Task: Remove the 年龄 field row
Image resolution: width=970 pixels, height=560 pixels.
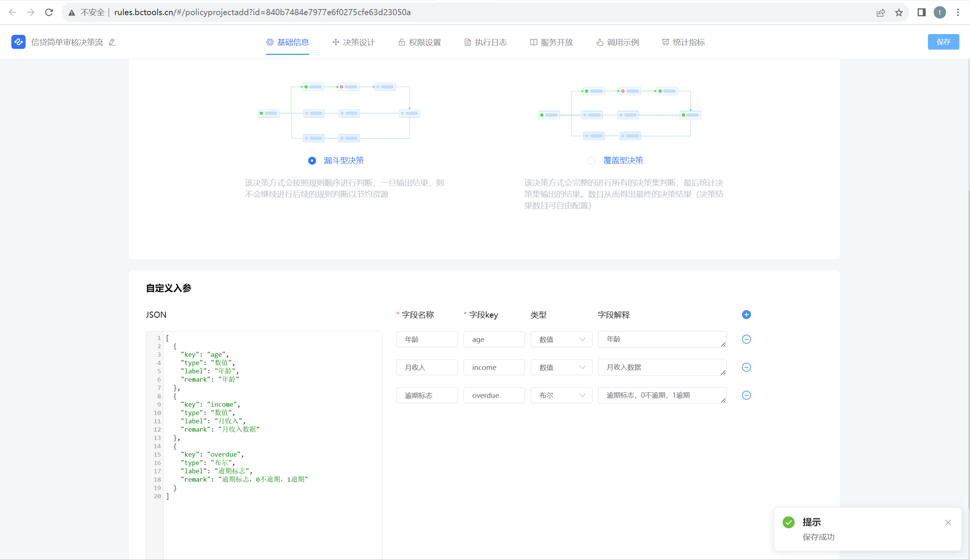Action: pos(746,339)
